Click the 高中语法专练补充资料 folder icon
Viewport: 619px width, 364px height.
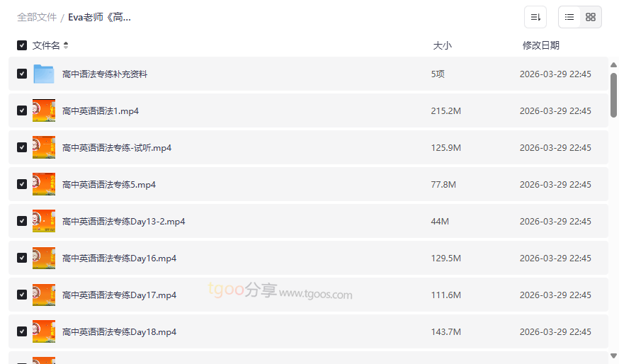tap(44, 74)
